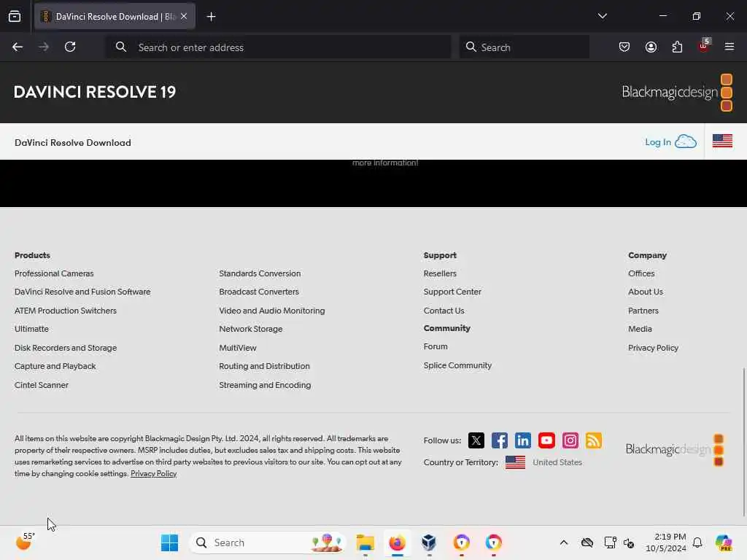Image resolution: width=747 pixels, height=560 pixels.
Task: Open the Firefox View icon
Action: coord(15,16)
